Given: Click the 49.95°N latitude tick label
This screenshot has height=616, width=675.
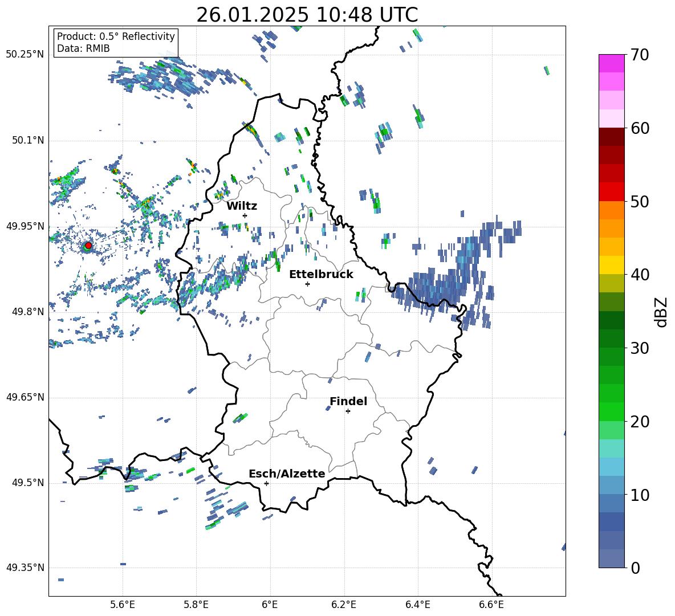Looking at the screenshot, I should 25,226.
